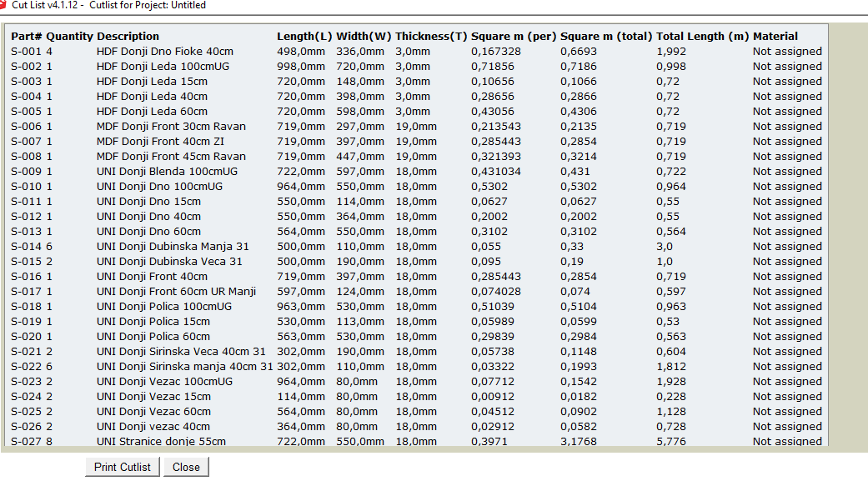Image resolution: width=868 pixels, height=491 pixels.
Task: Click 'UNI Donji Sirinska manja 40cm 31' description
Action: point(185,367)
